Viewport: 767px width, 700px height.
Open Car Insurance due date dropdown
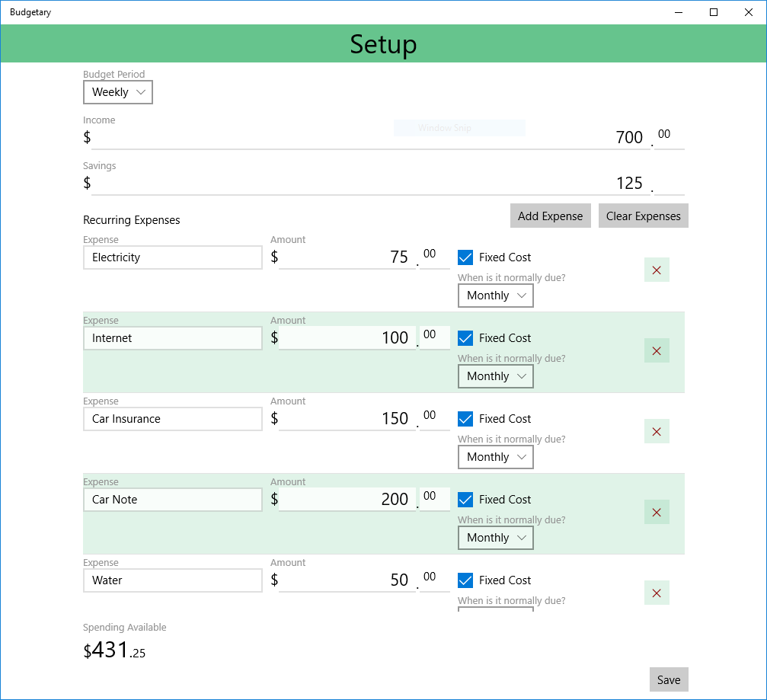[x=496, y=457]
